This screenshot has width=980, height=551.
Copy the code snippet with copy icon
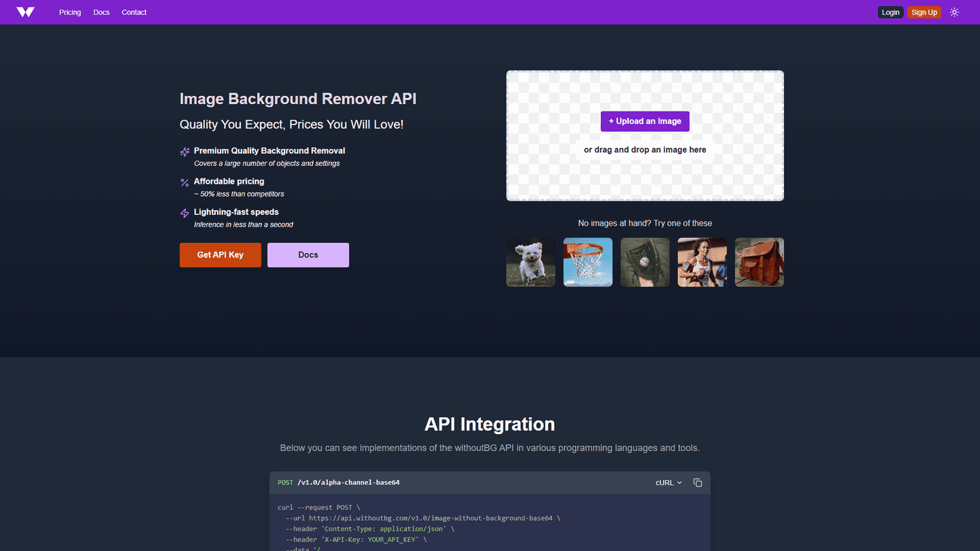point(698,482)
